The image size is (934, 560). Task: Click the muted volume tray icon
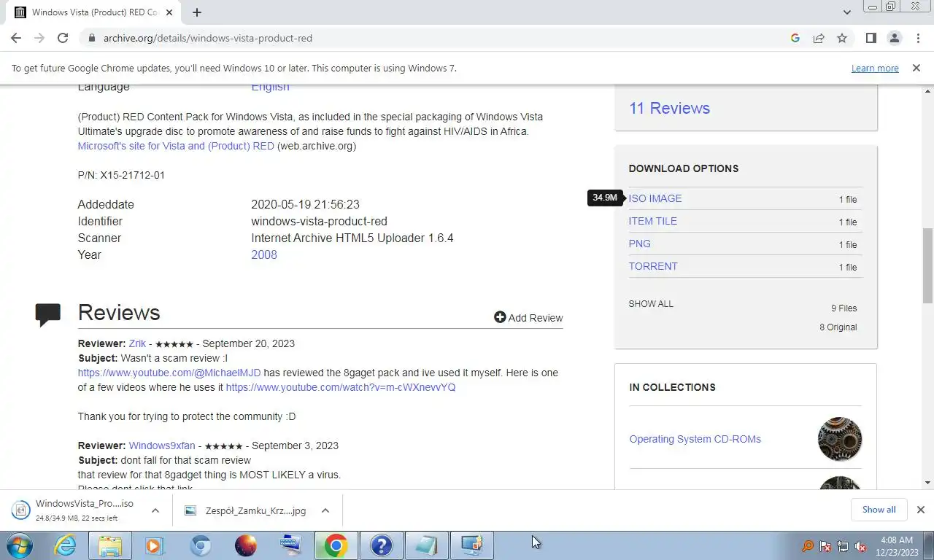[860, 546]
